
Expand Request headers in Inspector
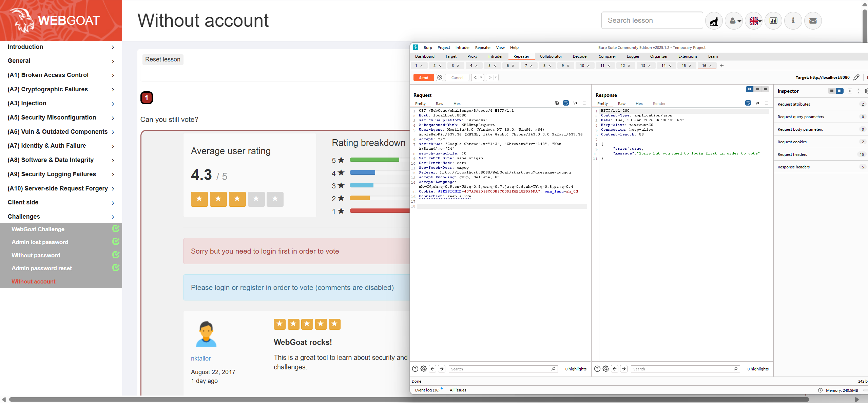pos(792,154)
